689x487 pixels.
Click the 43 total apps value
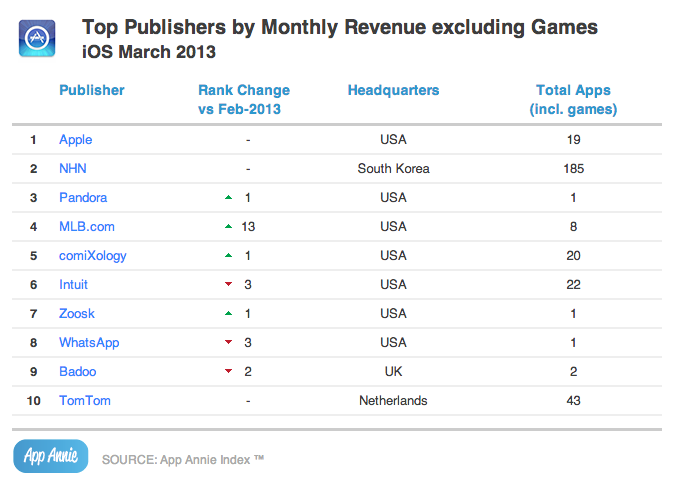tap(573, 400)
